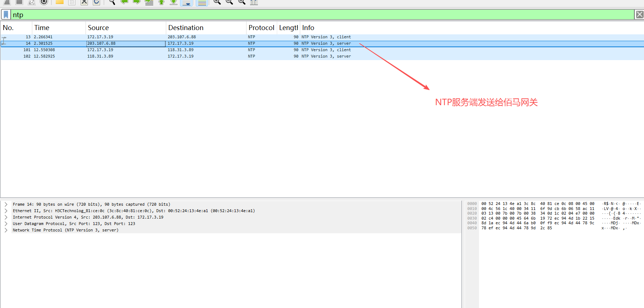644x308 pixels.
Task: Clear the ntp display filter
Action: pyautogui.click(x=639, y=15)
